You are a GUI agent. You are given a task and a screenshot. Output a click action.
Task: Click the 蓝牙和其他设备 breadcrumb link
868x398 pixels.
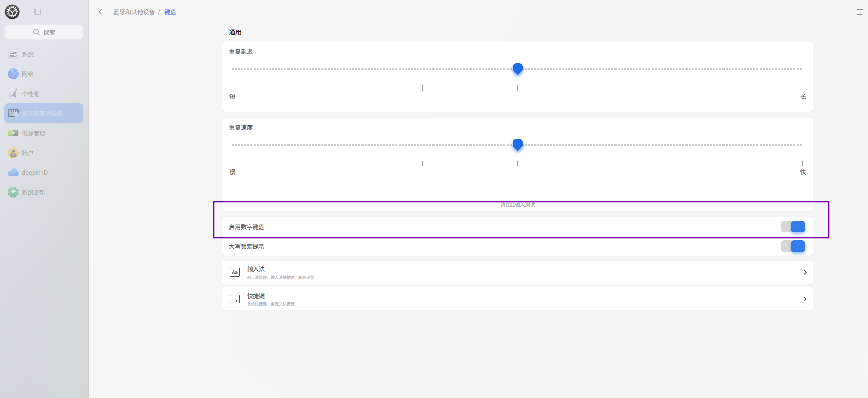(134, 12)
